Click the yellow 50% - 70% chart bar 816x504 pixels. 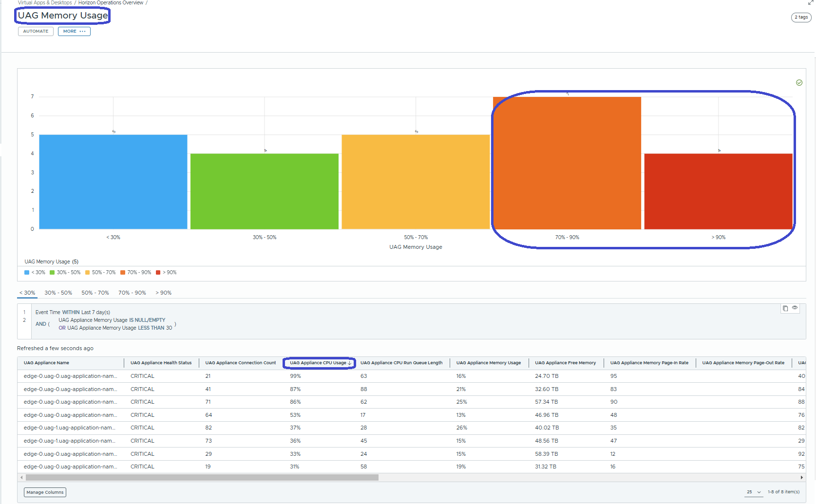416,182
